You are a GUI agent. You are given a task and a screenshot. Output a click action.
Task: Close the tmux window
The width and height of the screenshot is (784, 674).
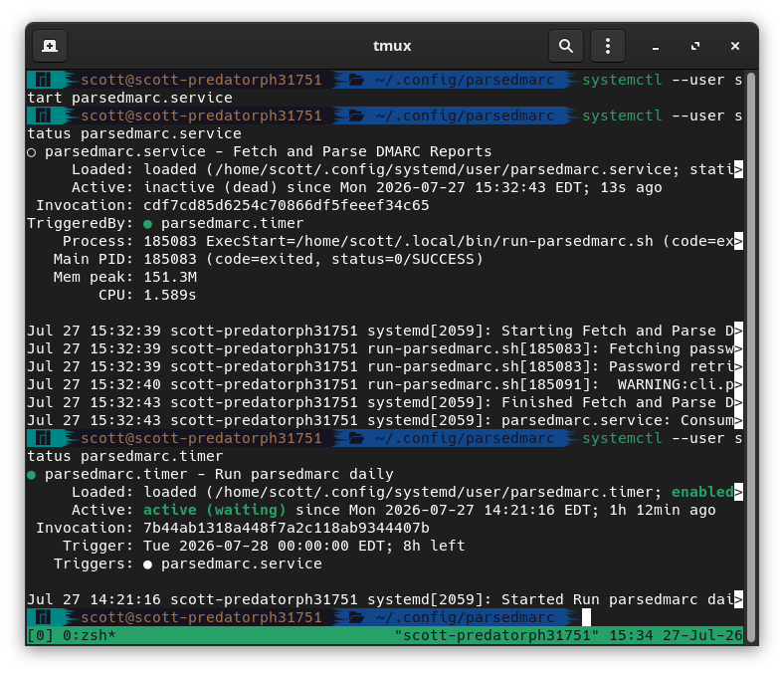pyautogui.click(x=735, y=46)
